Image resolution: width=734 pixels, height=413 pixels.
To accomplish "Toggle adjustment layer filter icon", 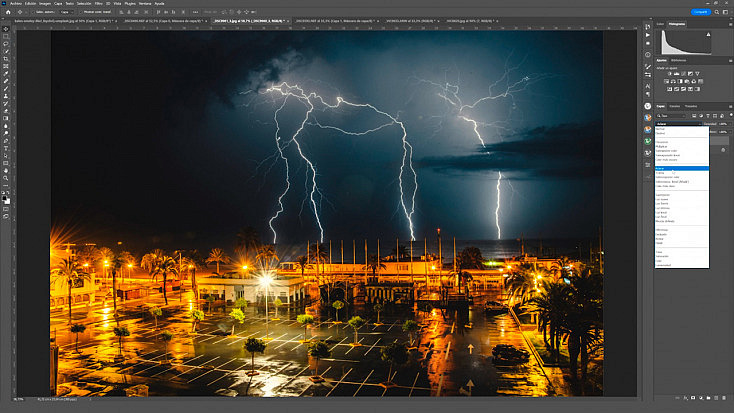I will (x=701, y=116).
